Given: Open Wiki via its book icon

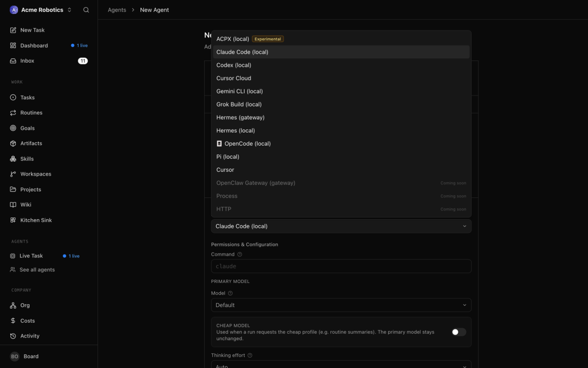Looking at the screenshot, I should pyautogui.click(x=13, y=204).
